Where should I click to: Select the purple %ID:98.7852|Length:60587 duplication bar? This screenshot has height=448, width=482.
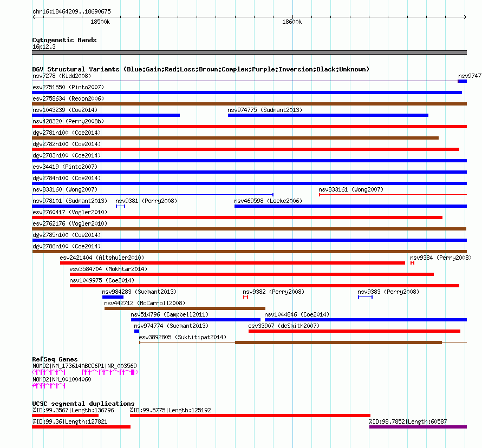[418, 427]
